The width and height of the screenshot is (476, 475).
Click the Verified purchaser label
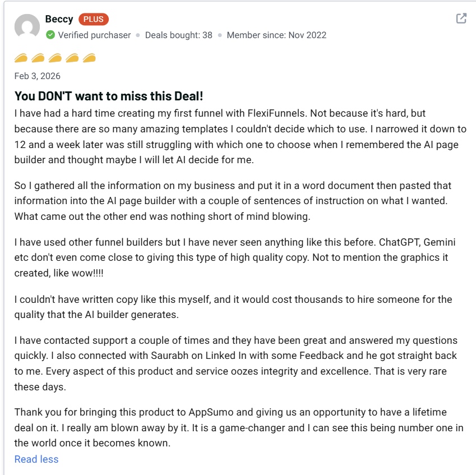94,35
